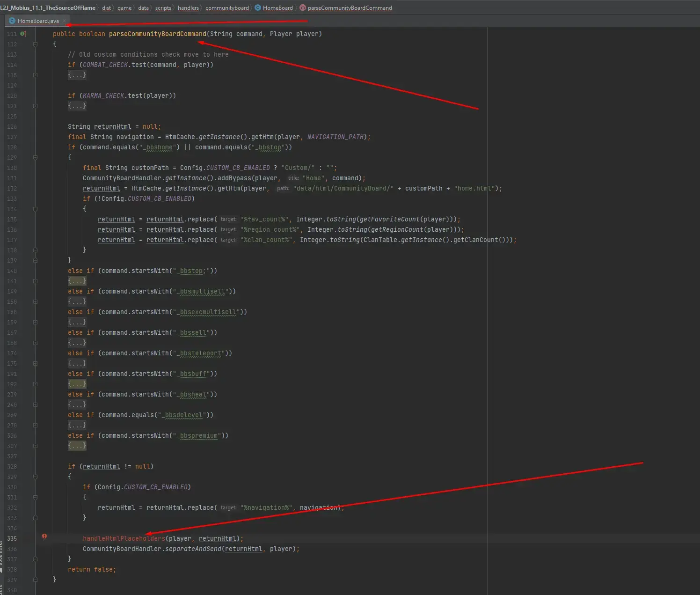
Task: Click folded {...} under _bbsexcmultisell condition
Action: (77, 322)
